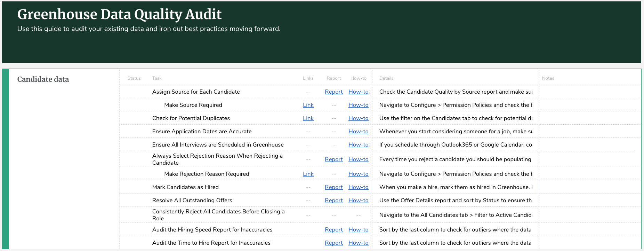Select 'Always Select Rejection Reason When Rejecting a Candidate' cell
644x251 pixels.
pyautogui.click(x=217, y=159)
